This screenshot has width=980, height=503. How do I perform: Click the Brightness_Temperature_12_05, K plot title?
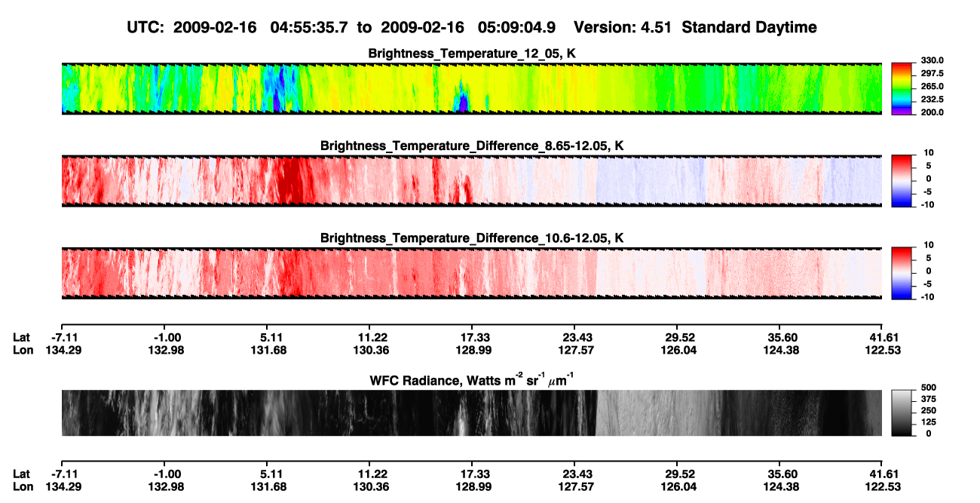click(x=472, y=54)
